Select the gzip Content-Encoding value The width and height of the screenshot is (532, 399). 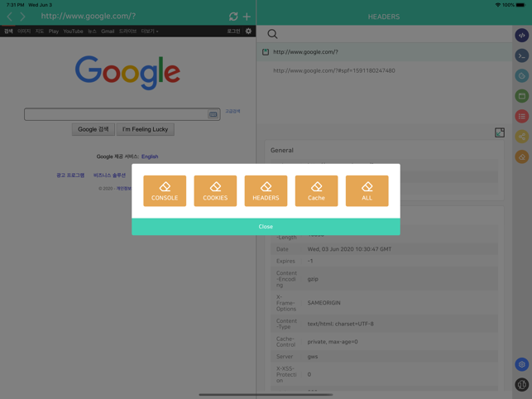313,279
